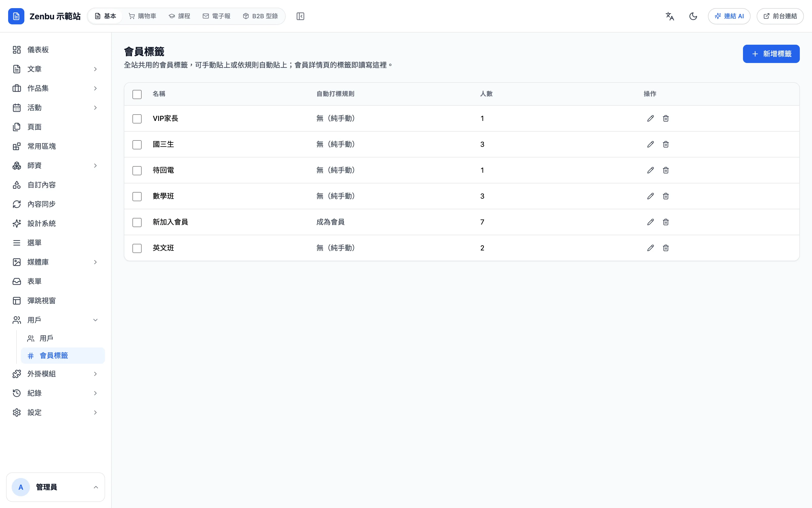
Task: Open the language translate icon
Action: click(670, 16)
